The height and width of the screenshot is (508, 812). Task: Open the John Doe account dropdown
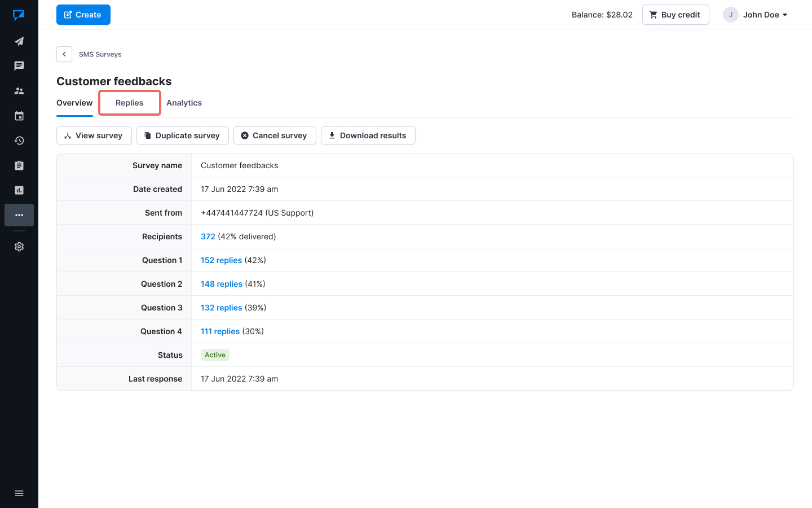pyautogui.click(x=756, y=15)
